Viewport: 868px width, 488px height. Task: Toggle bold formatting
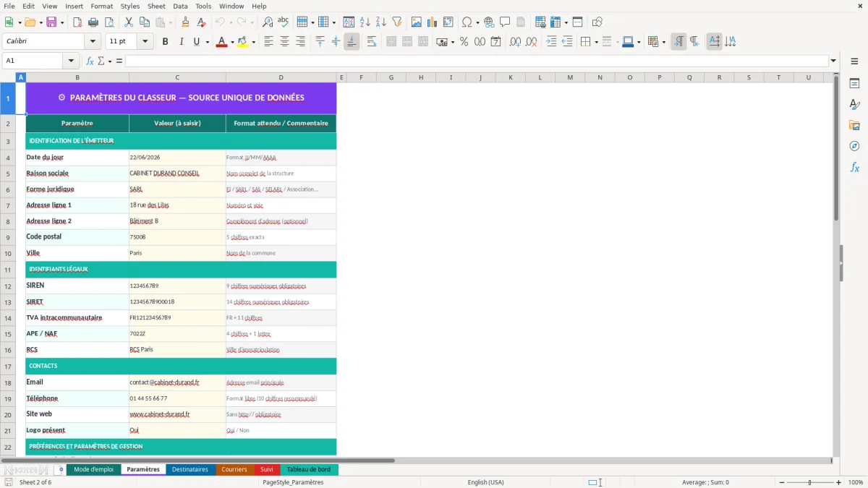pos(166,42)
